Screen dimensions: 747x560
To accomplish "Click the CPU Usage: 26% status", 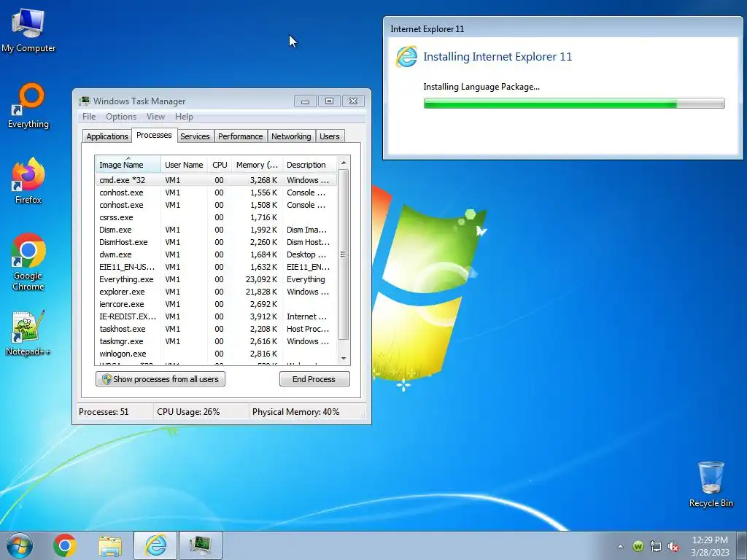I will [188, 412].
